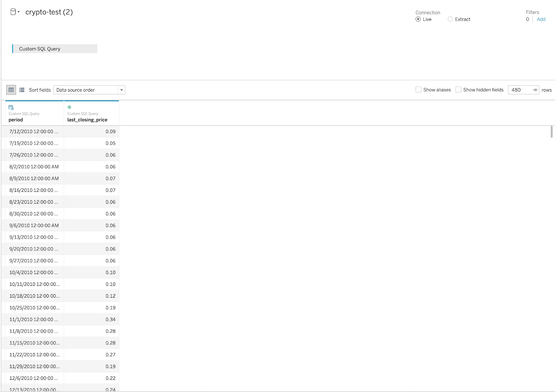
Task: Apply row count with arrow icon
Action: (535, 90)
